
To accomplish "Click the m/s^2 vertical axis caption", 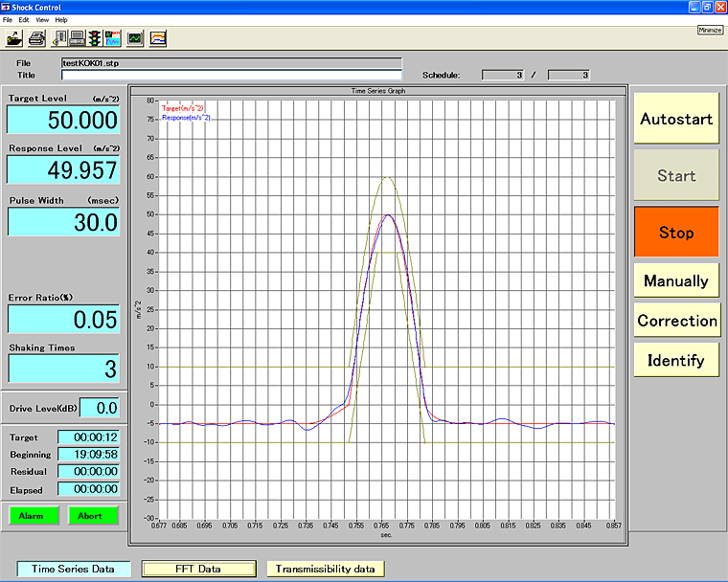I will point(138,309).
